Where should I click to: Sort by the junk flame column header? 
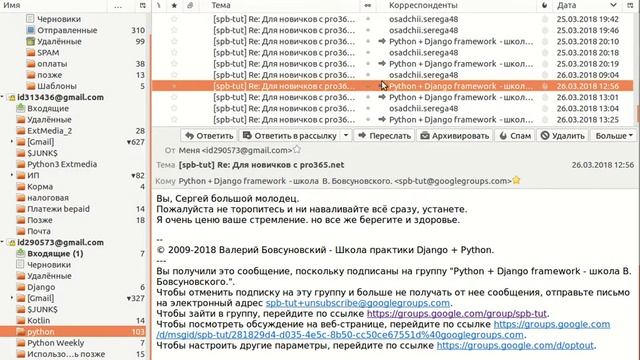click(x=544, y=5)
